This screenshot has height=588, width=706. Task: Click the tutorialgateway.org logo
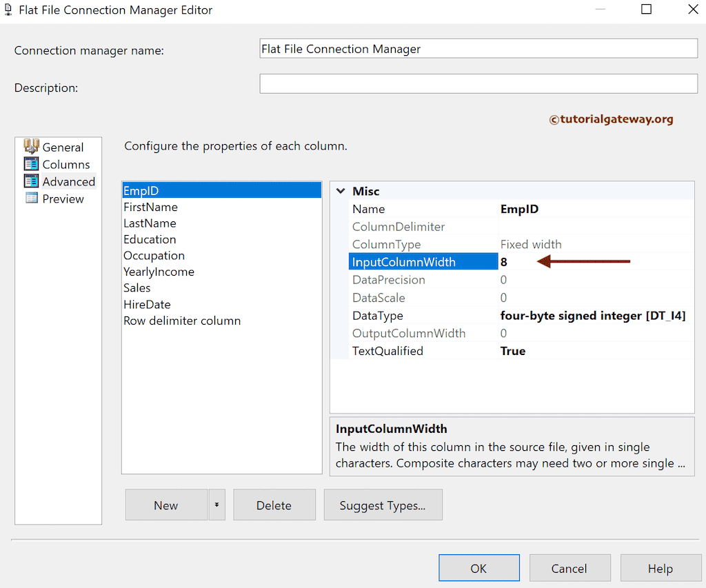coord(612,119)
